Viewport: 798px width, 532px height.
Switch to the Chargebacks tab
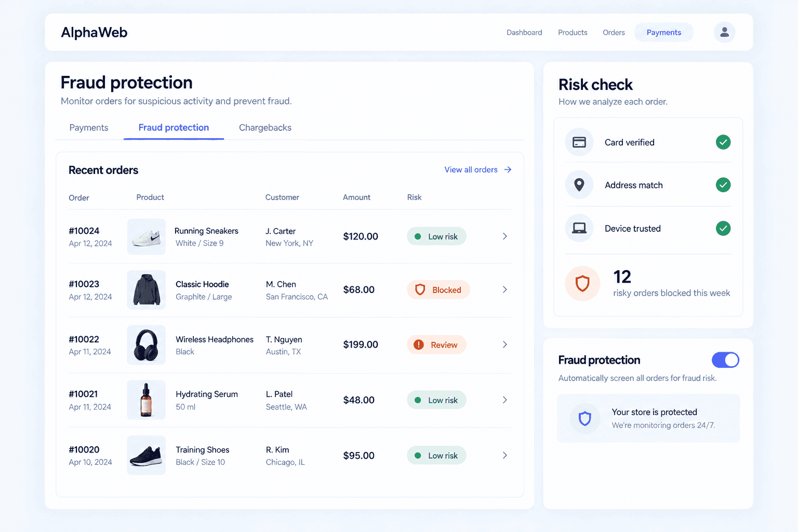point(265,128)
